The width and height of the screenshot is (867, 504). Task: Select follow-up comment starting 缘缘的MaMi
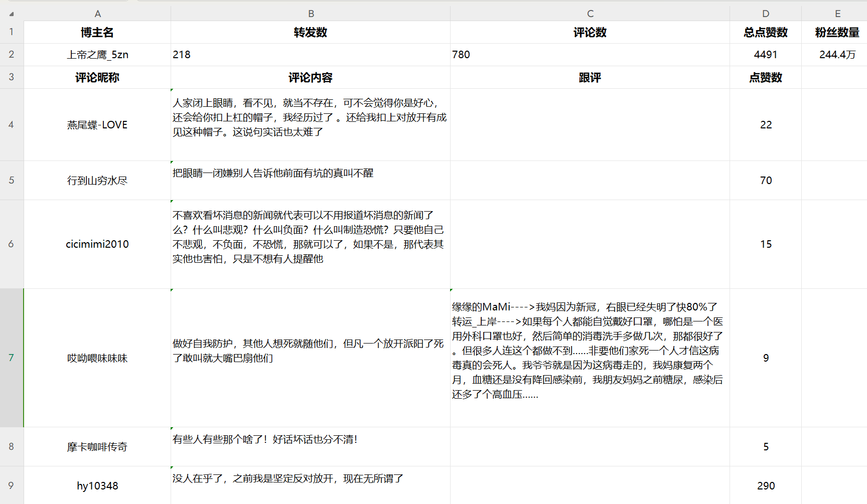pyautogui.click(x=590, y=358)
